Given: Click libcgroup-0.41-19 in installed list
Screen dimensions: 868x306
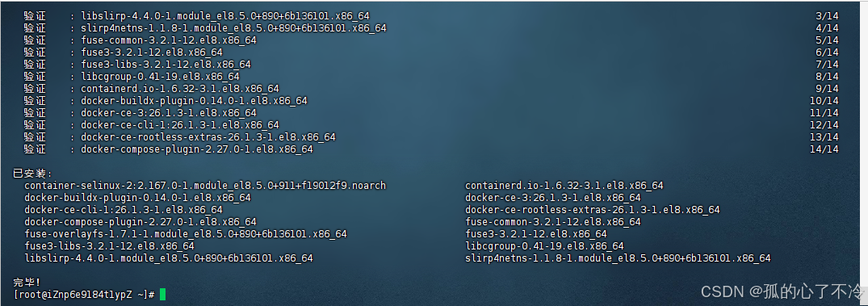Looking at the screenshot, I should point(544,246).
